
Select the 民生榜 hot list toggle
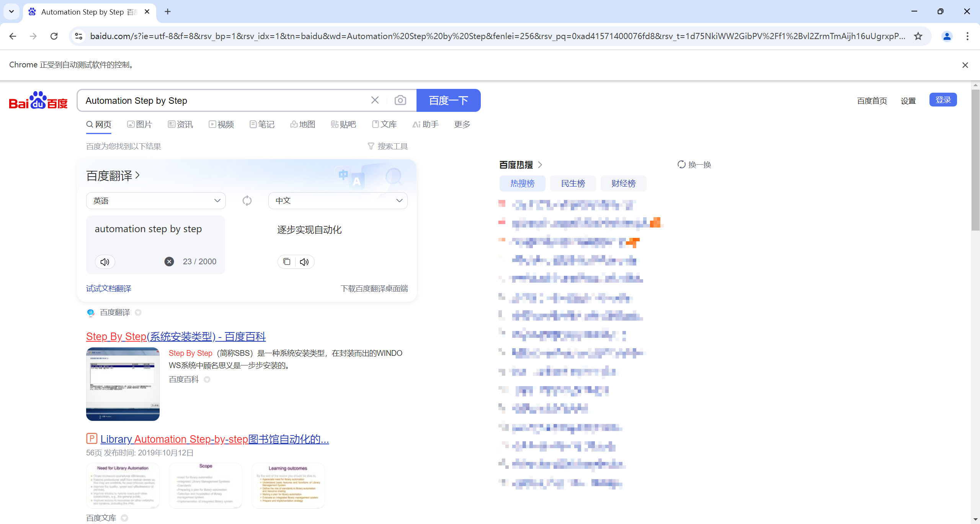573,183
